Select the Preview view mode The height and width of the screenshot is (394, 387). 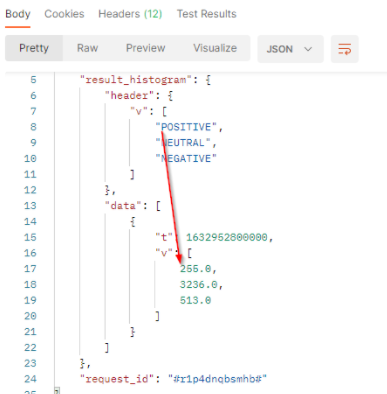pyautogui.click(x=145, y=48)
